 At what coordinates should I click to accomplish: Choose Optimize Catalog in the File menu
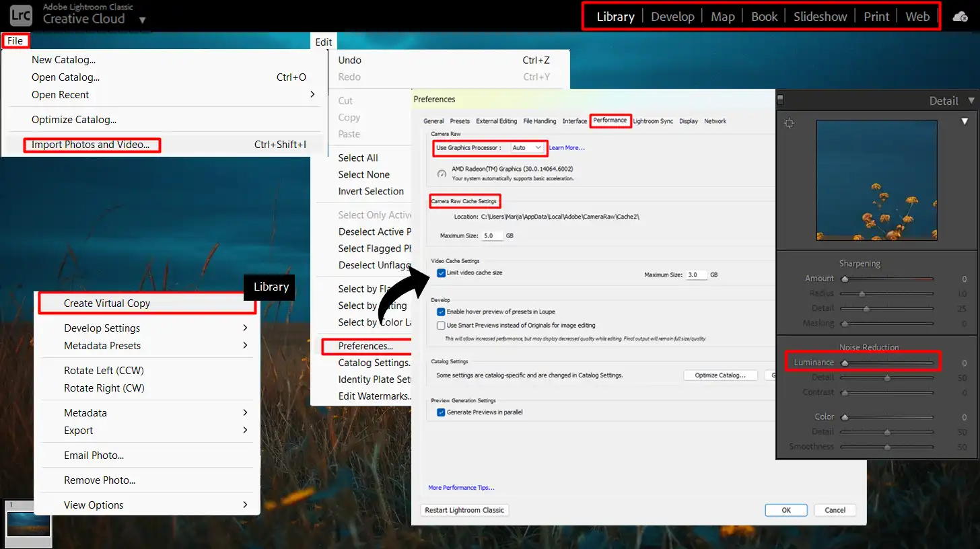coord(74,120)
